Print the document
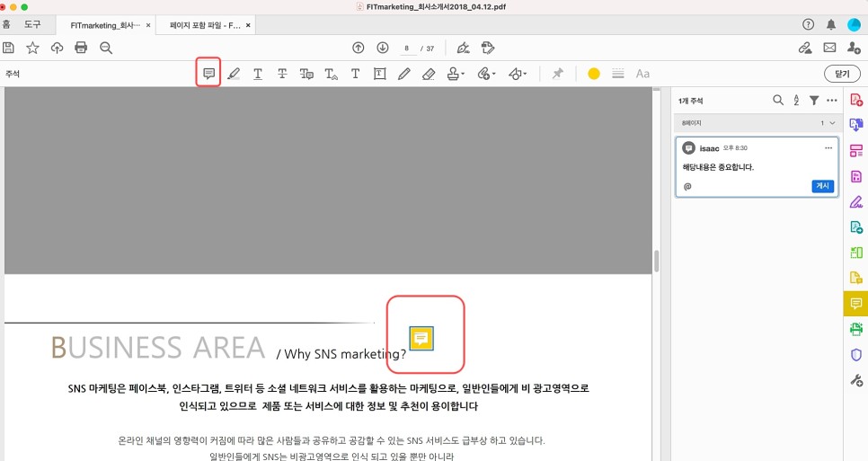 click(81, 48)
